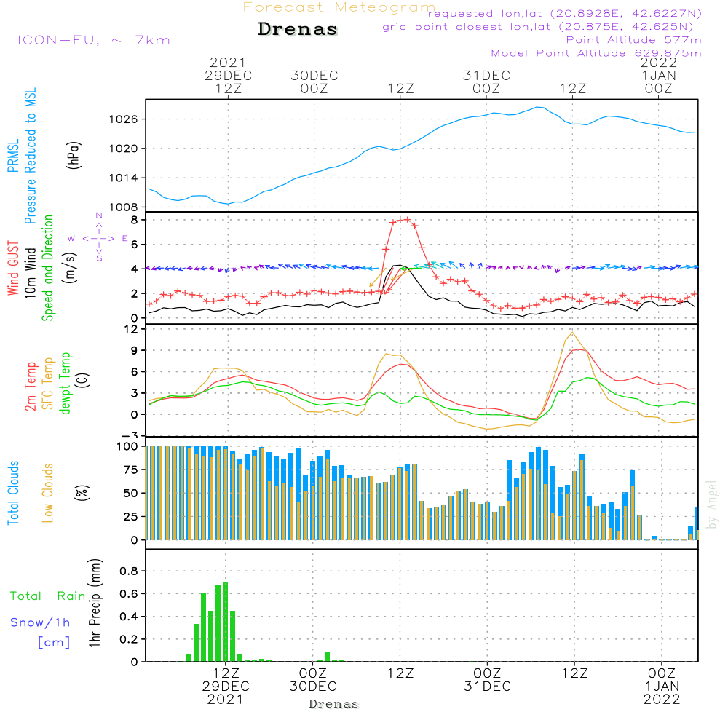Click the bottom axis '00Z 30DEC' label
The height and width of the screenshot is (728, 728).
[x=313, y=679]
